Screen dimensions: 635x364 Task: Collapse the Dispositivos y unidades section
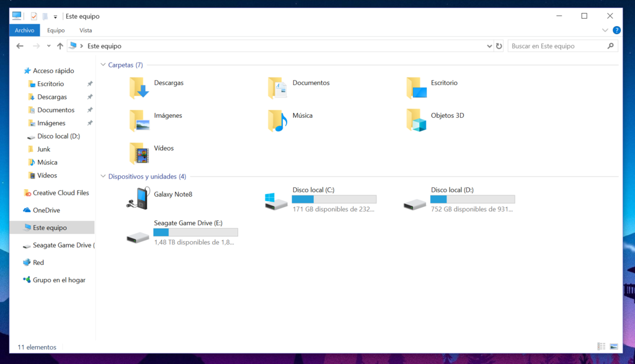point(103,176)
